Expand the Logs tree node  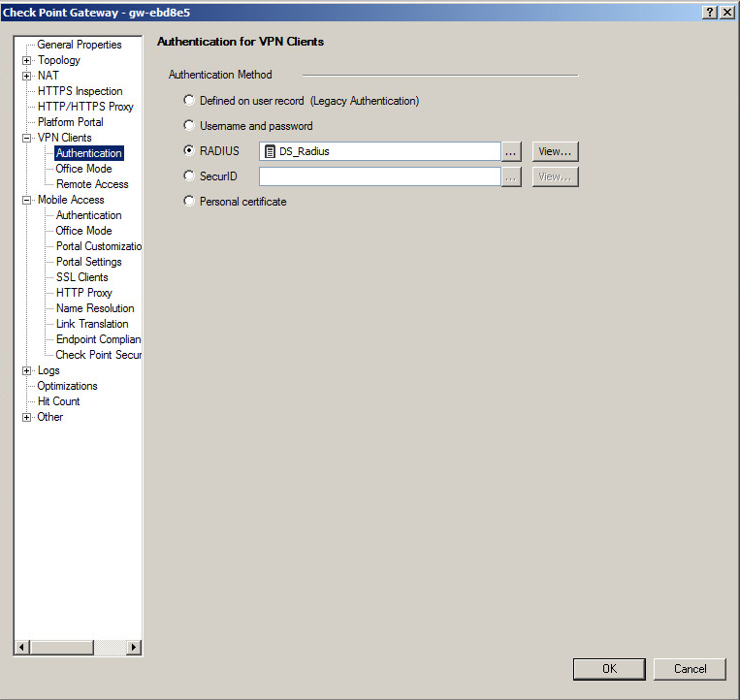pyautogui.click(x=27, y=370)
